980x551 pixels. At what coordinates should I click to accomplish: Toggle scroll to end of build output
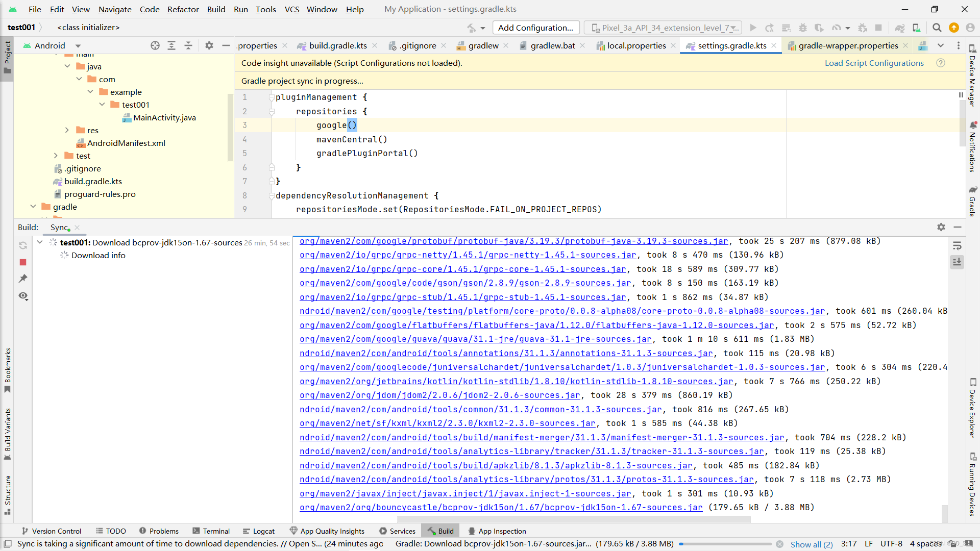[957, 262]
